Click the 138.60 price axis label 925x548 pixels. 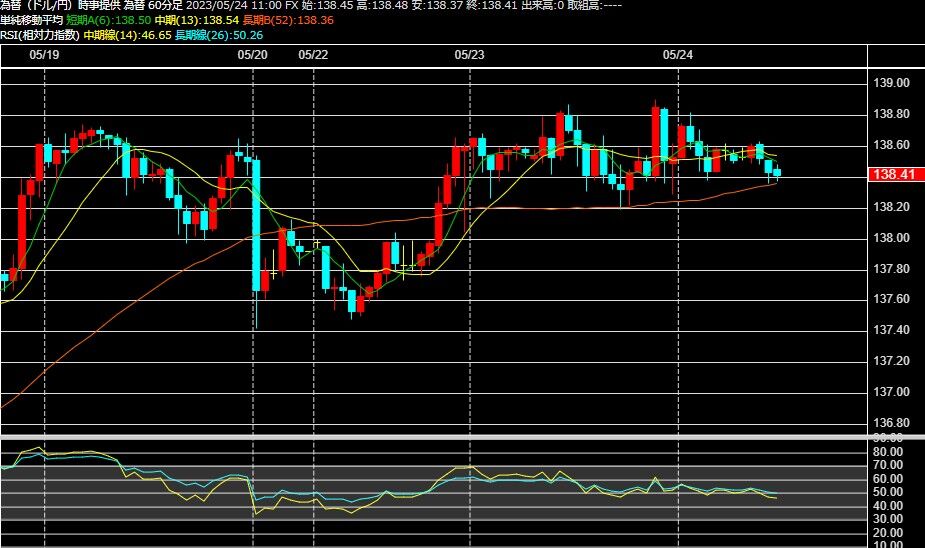pos(891,145)
